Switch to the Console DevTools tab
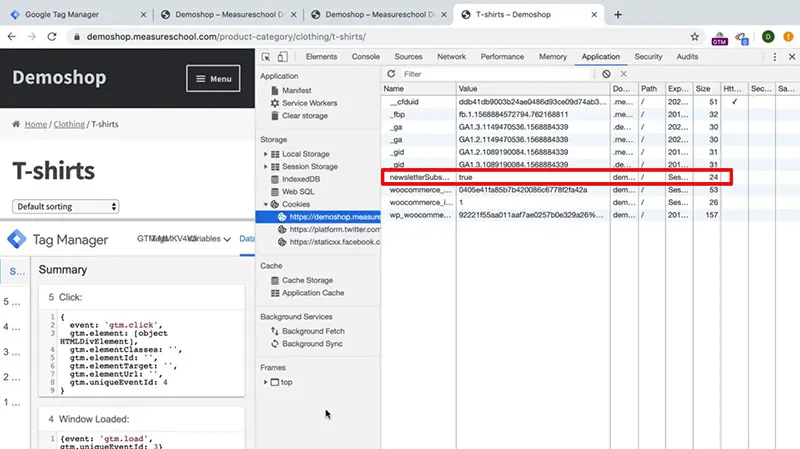This screenshot has height=449, width=800. pyautogui.click(x=365, y=57)
